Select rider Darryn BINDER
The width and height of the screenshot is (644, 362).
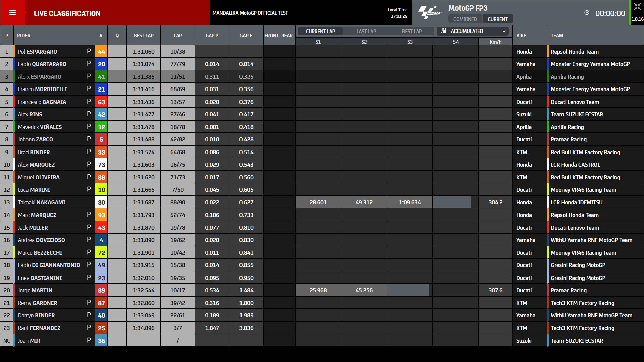point(36,315)
